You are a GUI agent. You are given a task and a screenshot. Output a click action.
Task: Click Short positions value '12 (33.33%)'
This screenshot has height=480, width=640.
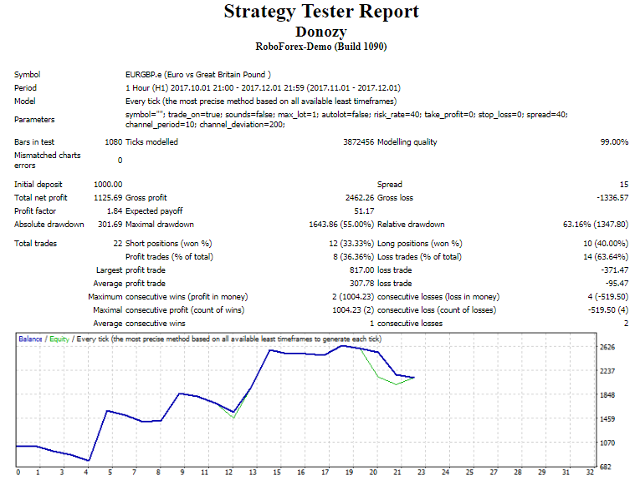coord(351,243)
